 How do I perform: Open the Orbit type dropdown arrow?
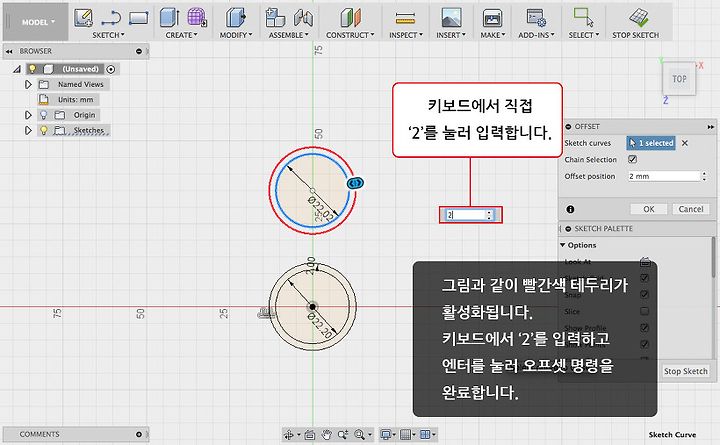pos(298,434)
